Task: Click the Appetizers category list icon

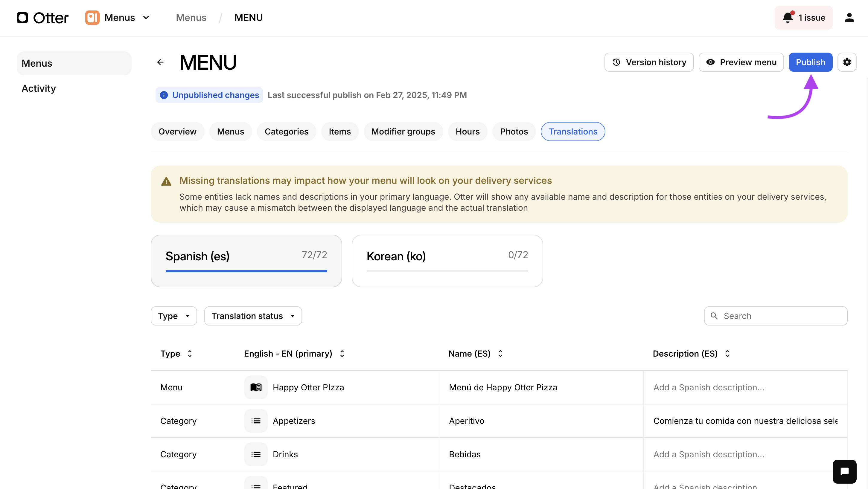Action: [x=256, y=421]
